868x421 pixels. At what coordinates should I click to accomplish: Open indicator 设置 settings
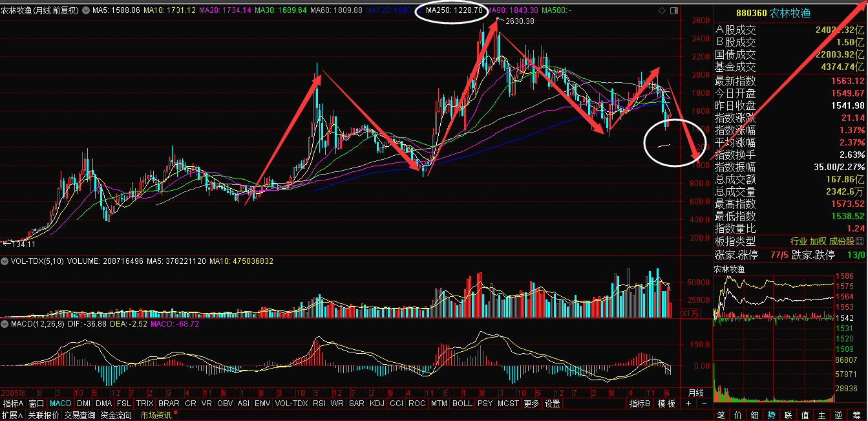(553, 404)
